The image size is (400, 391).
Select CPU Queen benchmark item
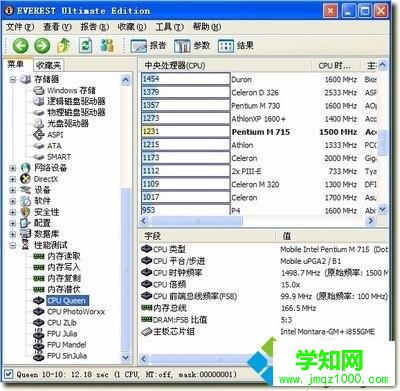coord(61,300)
